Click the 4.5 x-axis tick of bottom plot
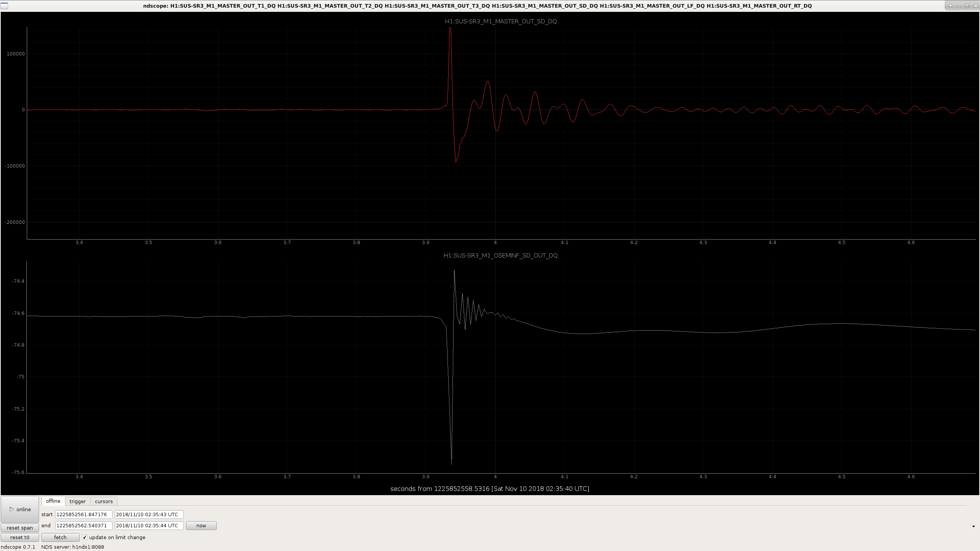The image size is (980, 551). pos(841,477)
